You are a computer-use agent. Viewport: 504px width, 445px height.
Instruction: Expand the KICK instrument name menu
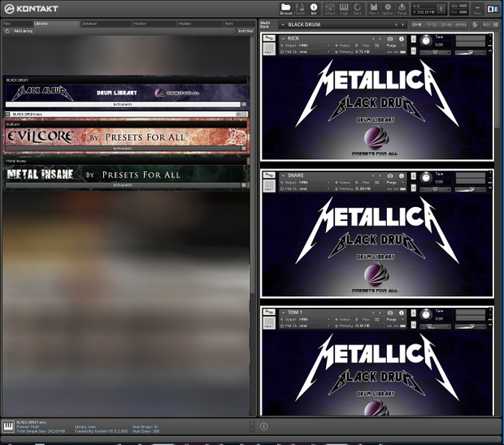coord(283,38)
